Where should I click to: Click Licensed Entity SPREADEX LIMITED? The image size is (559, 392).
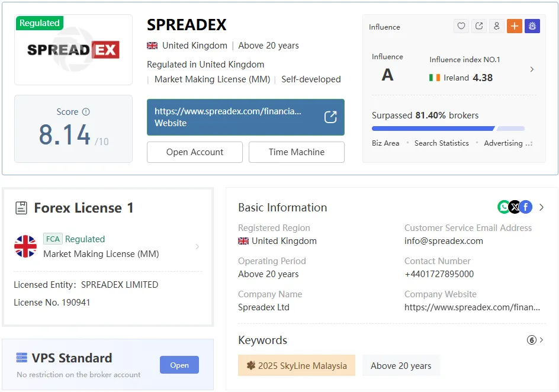pos(86,285)
